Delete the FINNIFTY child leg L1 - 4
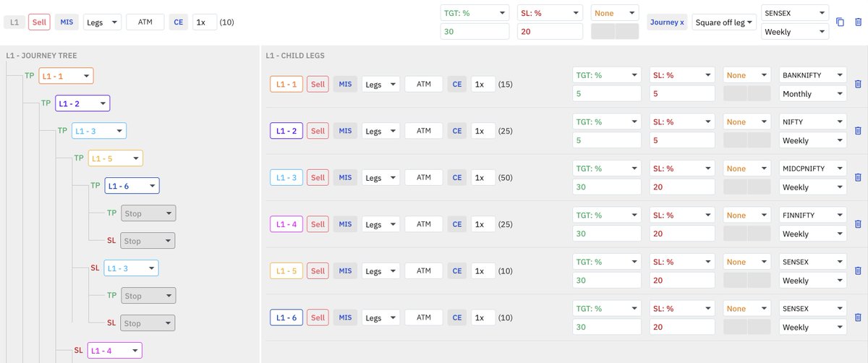 (858, 224)
